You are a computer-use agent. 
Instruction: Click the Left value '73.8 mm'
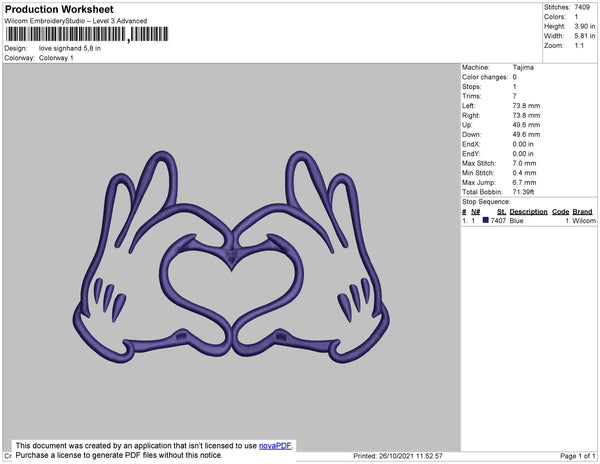pos(526,106)
